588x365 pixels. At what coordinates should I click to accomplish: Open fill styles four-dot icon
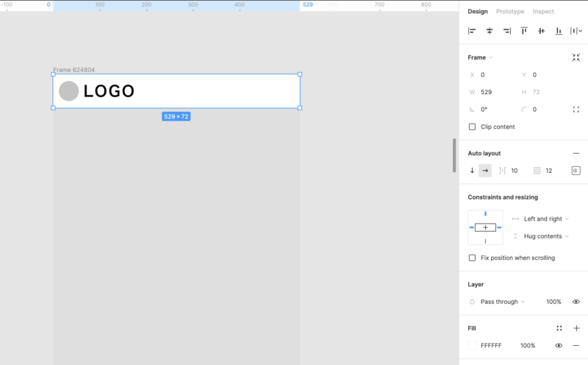coord(559,328)
